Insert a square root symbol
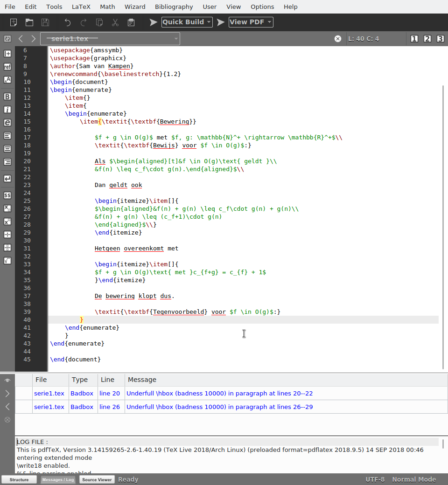Screen dimensions: 448x485 (x=7, y=261)
